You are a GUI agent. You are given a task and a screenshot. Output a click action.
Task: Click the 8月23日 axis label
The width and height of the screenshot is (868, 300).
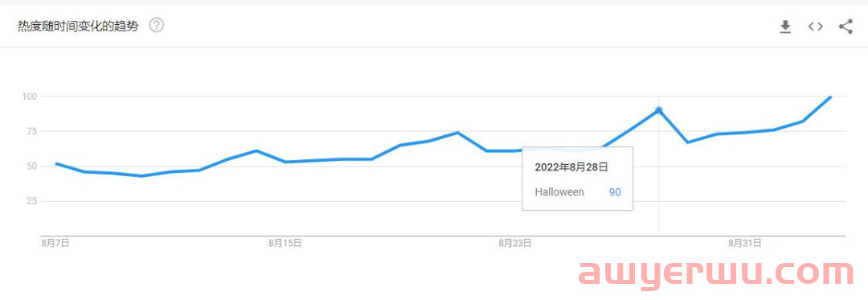coord(515,242)
